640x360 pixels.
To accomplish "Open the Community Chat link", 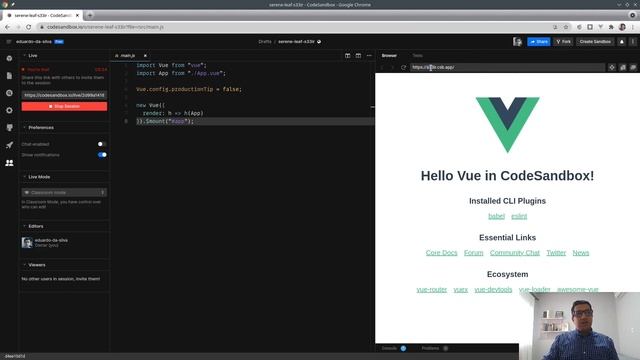I will point(515,253).
